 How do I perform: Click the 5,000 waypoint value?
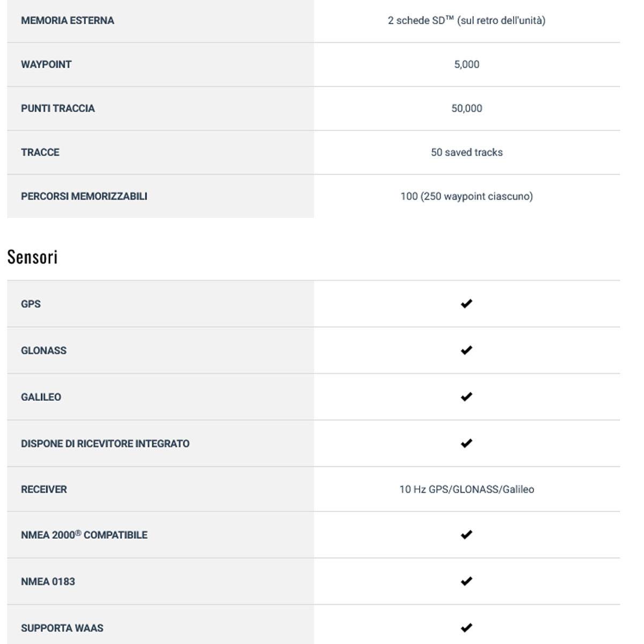467,64
